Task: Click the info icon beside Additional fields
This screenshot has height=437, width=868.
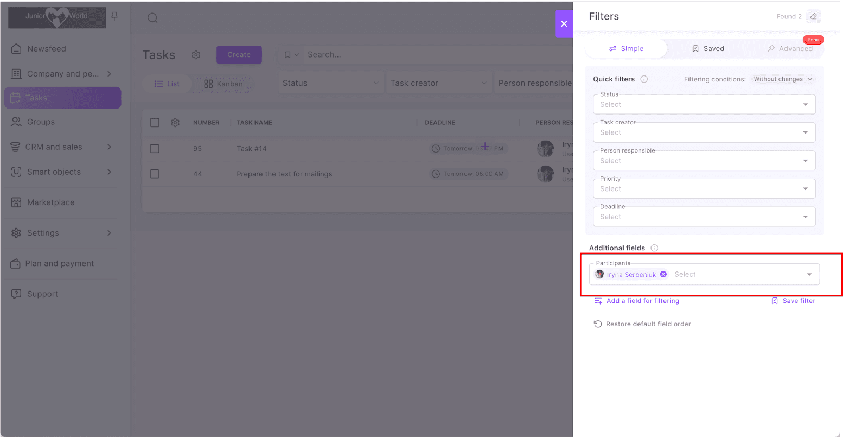Action: click(x=654, y=248)
